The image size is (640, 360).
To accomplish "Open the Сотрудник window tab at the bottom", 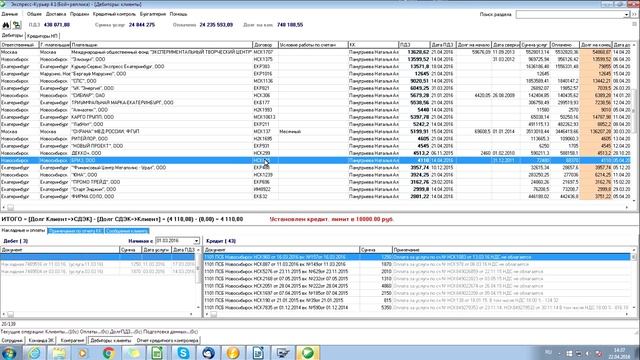I will tap(12, 340).
